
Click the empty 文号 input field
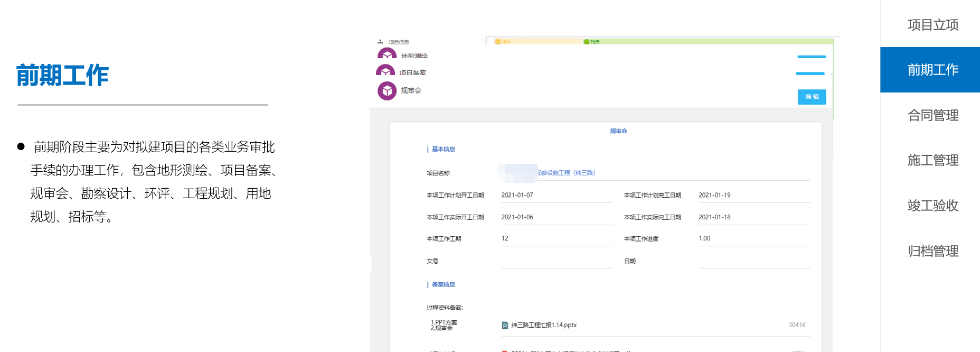pyautogui.click(x=557, y=261)
